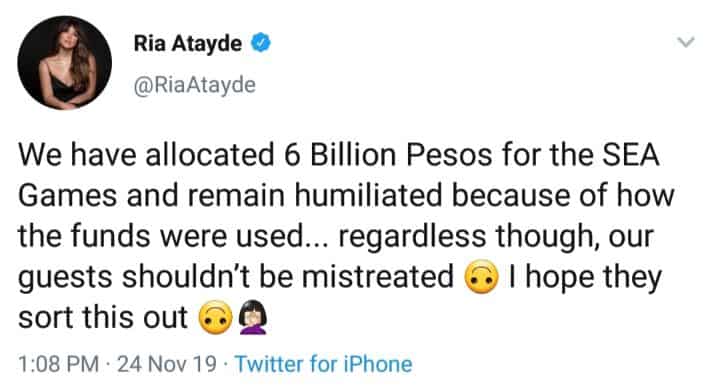Viewport: 710px width, 385px height.
Task: Click the upside-down face emoji after "mistreated"
Action: (x=482, y=277)
